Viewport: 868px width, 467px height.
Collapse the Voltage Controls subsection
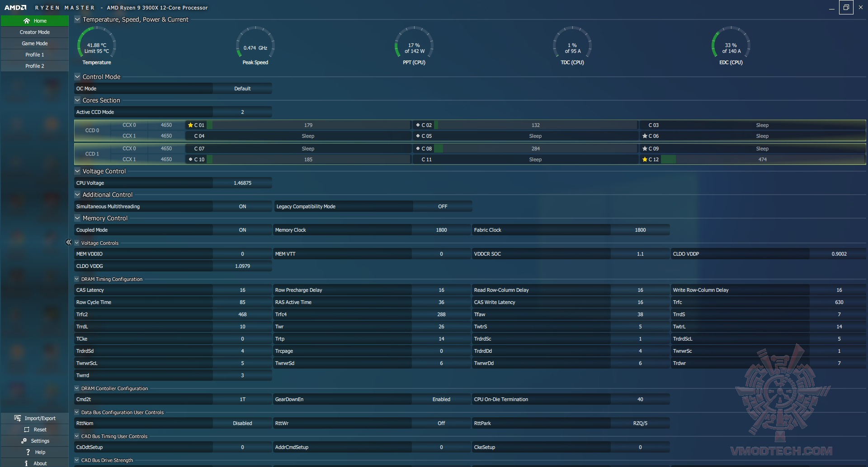[77, 243]
